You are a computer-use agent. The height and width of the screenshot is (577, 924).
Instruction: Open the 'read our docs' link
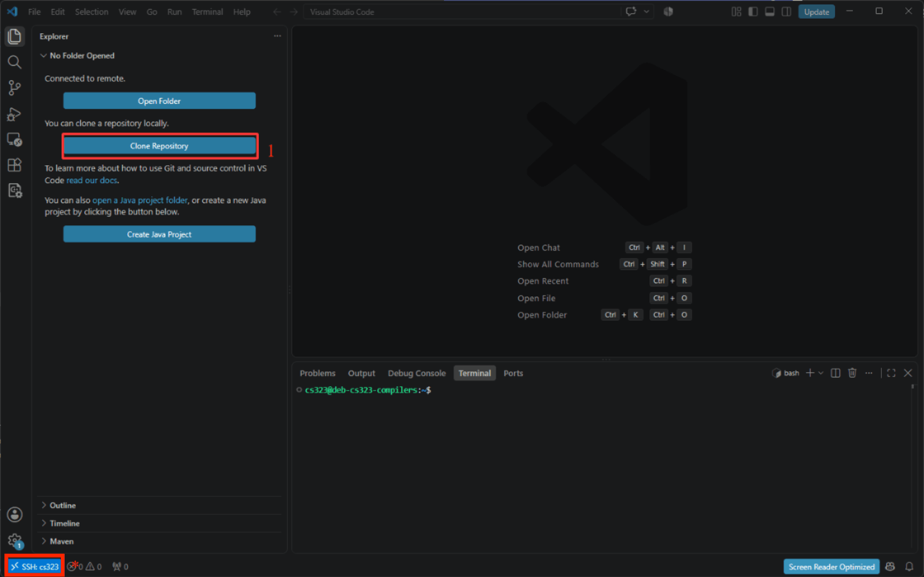(x=92, y=181)
